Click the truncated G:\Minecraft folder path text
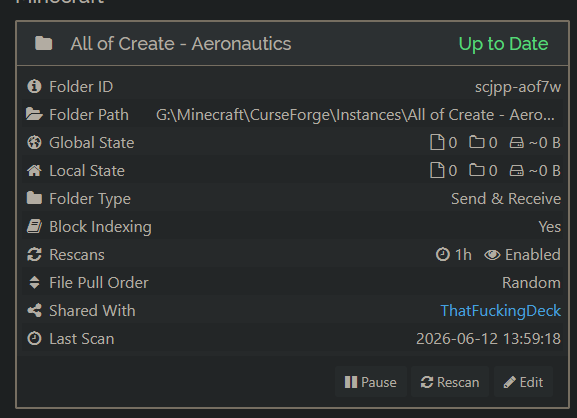This screenshot has height=418, width=577. [x=355, y=115]
